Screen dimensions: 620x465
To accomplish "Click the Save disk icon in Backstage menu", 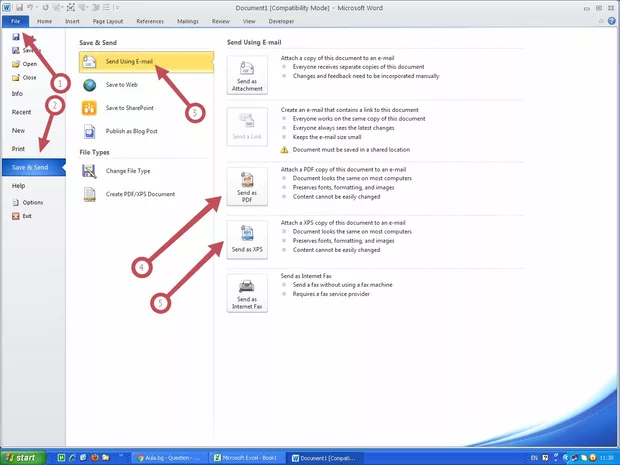I will click(16, 37).
